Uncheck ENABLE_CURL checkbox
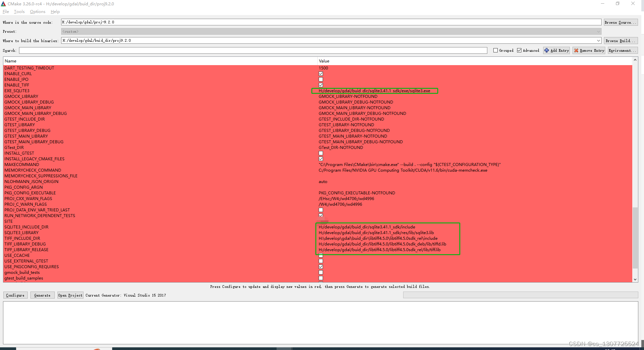The width and height of the screenshot is (644, 350). click(321, 74)
